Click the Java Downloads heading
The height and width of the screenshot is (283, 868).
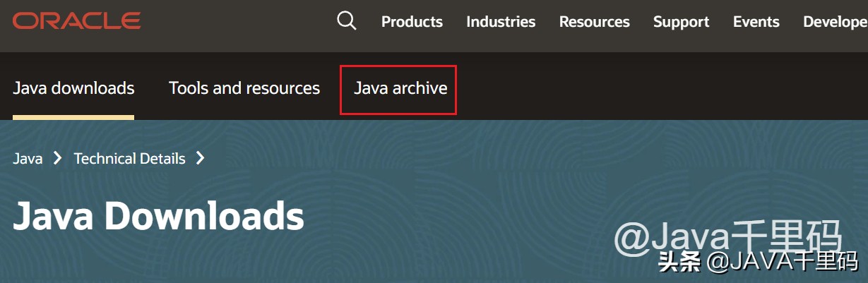coord(158,216)
